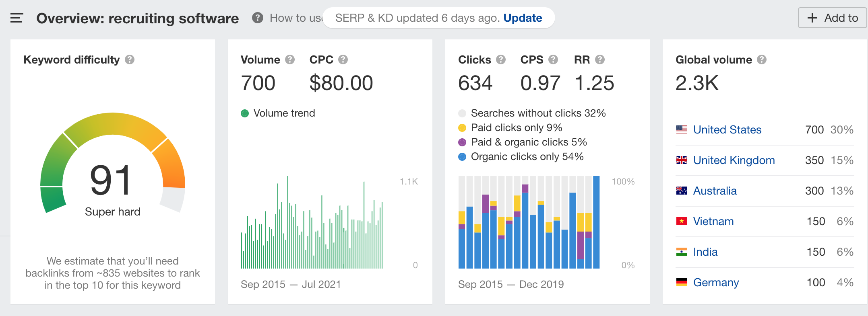Open the Vietnam country link
Viewport: 868px width, 316px height.
pyautogui.click(x=713, y=221)
